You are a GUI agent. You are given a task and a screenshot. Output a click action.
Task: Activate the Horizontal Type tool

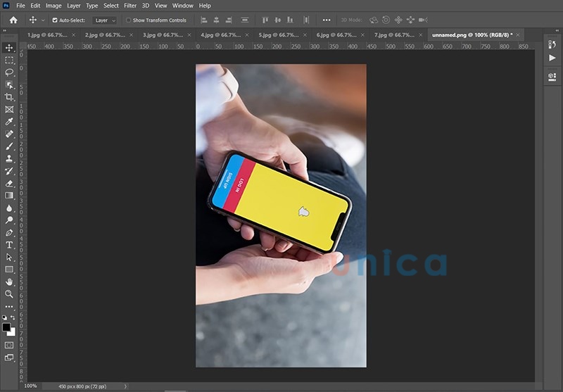pos(9,245)
